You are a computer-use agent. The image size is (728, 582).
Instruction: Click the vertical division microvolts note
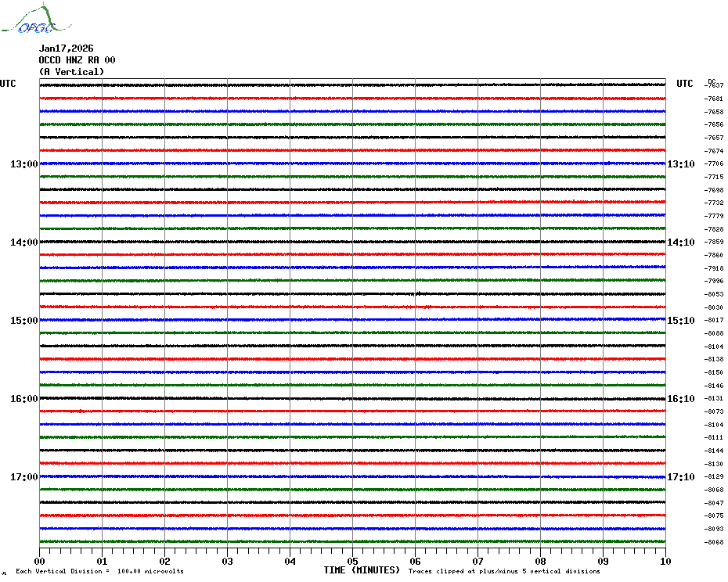(99, 572)
